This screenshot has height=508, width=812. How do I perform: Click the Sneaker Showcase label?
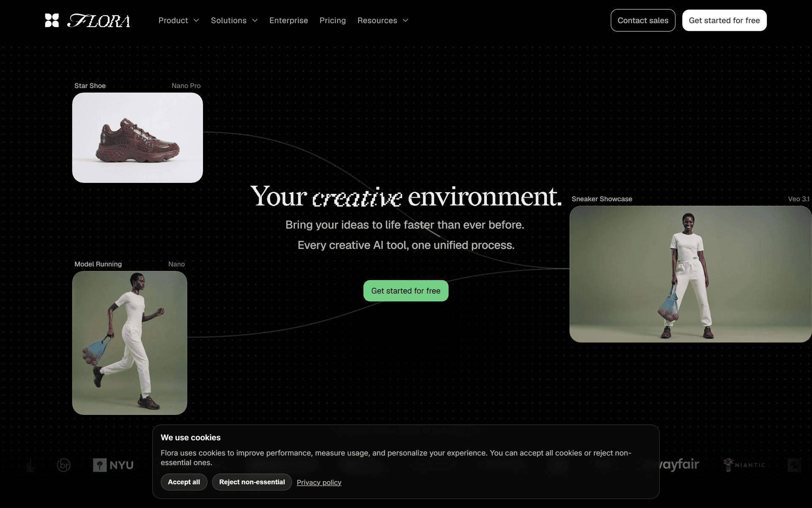[602, 199]
